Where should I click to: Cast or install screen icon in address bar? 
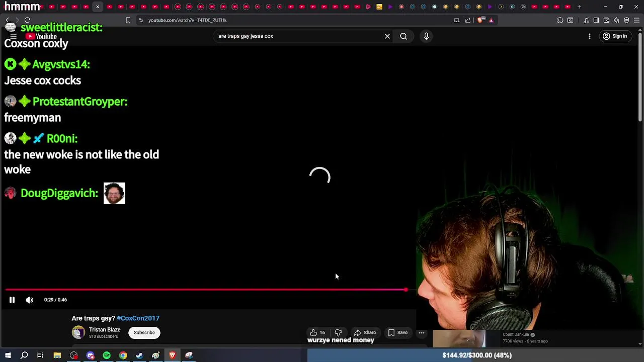[x=456, y=20]
